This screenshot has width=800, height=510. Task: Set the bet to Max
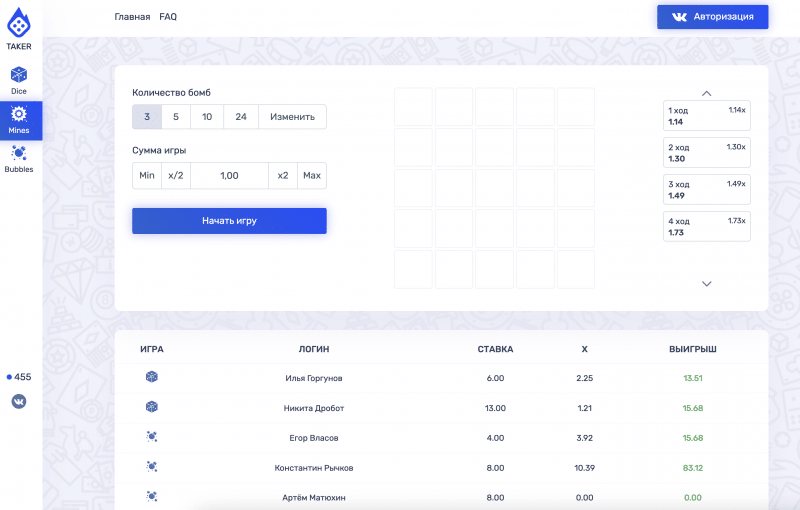(312, 175)
